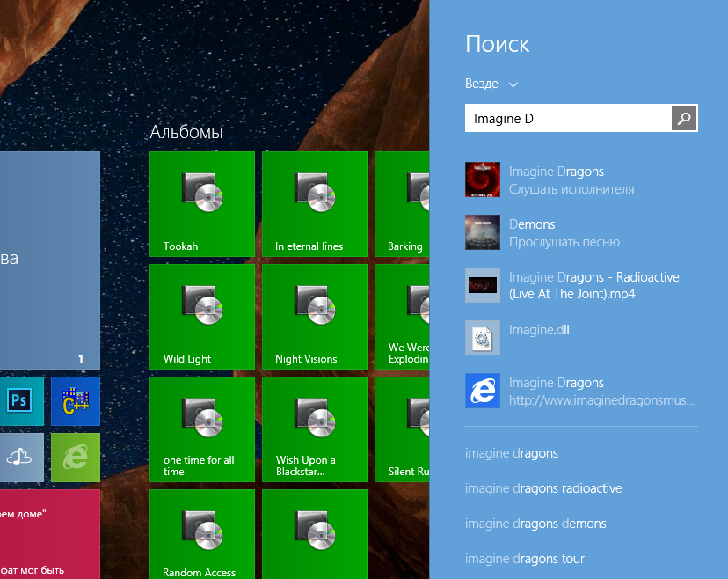728x579 pixels.
Task: Open the Silent Ru... album tile
Action: tap(402, 429)
